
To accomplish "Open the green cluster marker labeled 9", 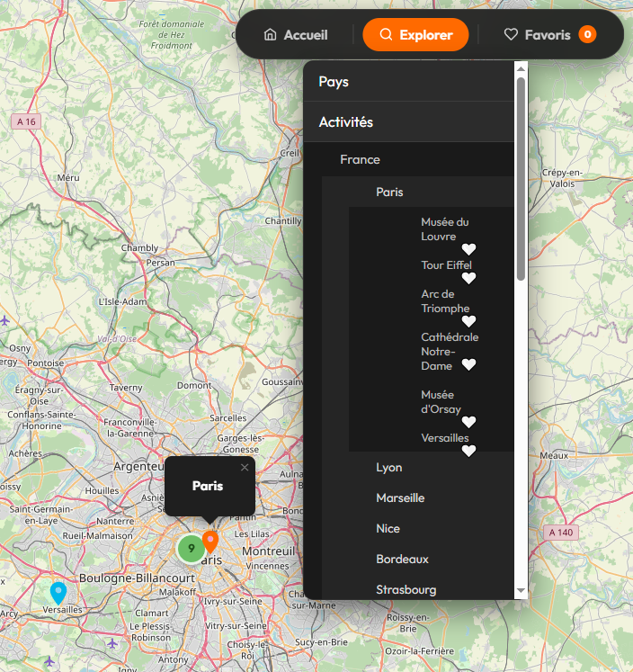I will [191, 548].
